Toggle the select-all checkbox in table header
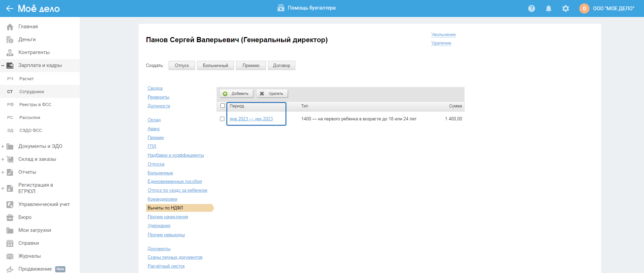The image size is (644, 273). pos(222,106)
